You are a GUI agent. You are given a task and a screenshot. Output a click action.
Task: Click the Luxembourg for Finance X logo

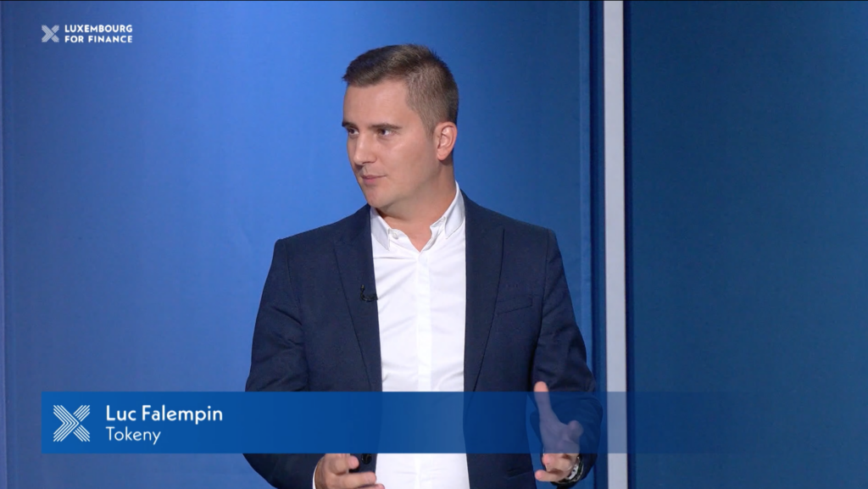tap(51, 34)
